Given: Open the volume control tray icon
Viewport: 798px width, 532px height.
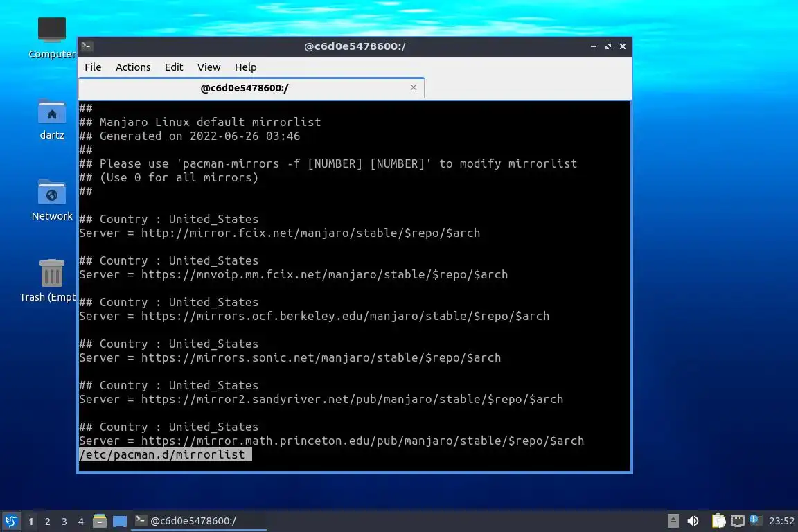Looking at the screenshot, I should 693,521.
